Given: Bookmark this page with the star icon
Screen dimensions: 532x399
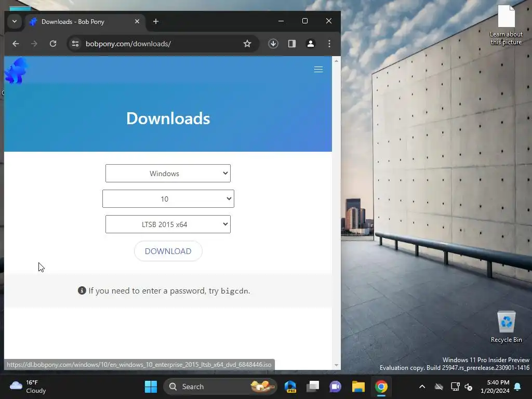Looking at the screenshot, I should tap(247, 44).
